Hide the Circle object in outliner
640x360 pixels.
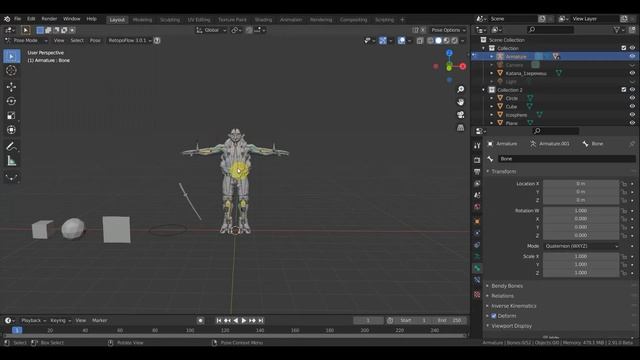pos(632,98)
